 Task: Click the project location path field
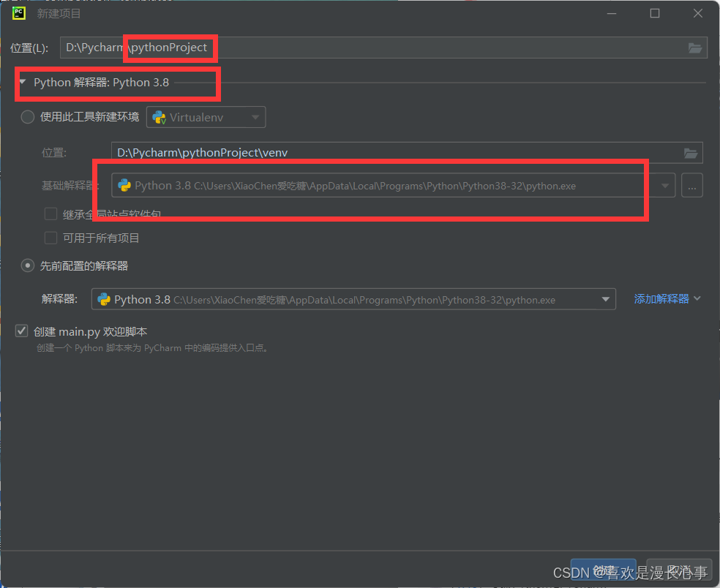click(x=383, y=48)
